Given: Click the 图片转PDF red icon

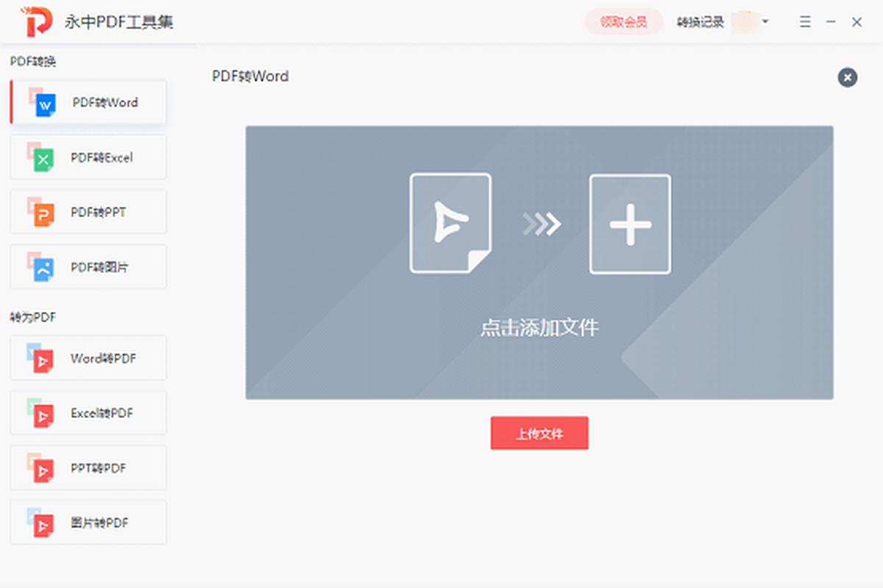Looking at the screenshot, I should click(x=44, y=525).
